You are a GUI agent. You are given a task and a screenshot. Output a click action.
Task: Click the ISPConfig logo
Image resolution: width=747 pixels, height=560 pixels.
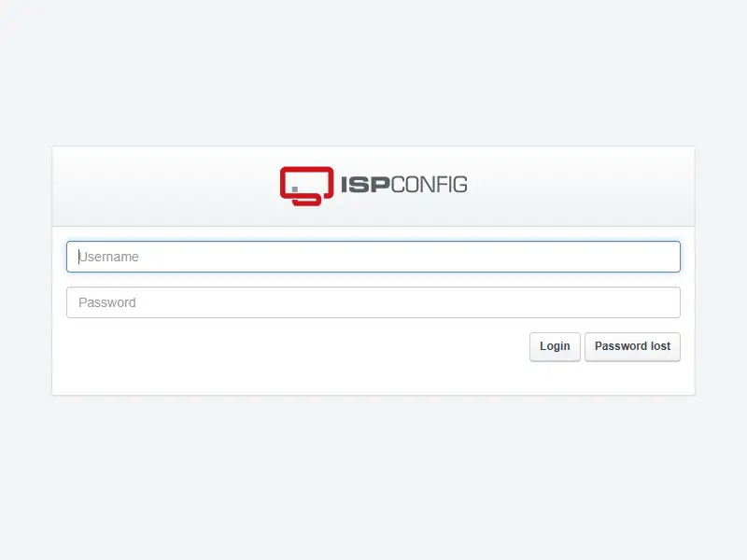(x=373, y=186)
